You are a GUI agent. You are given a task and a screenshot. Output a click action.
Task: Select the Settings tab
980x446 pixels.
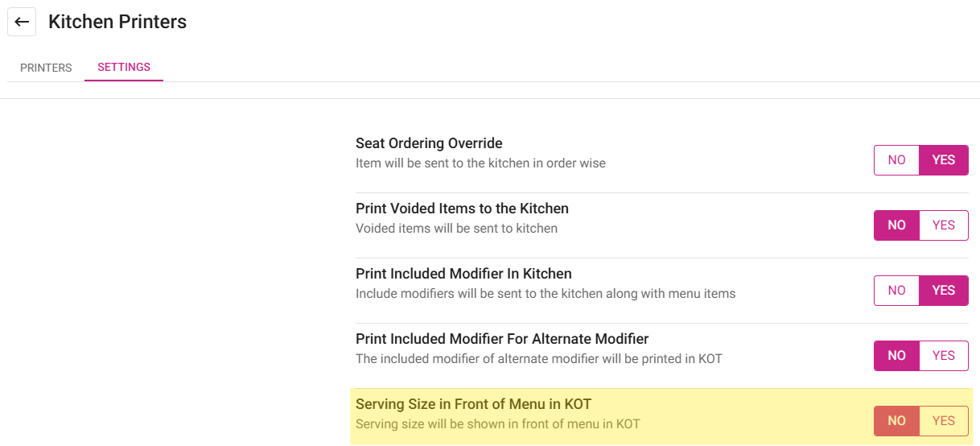pos(124,67)
